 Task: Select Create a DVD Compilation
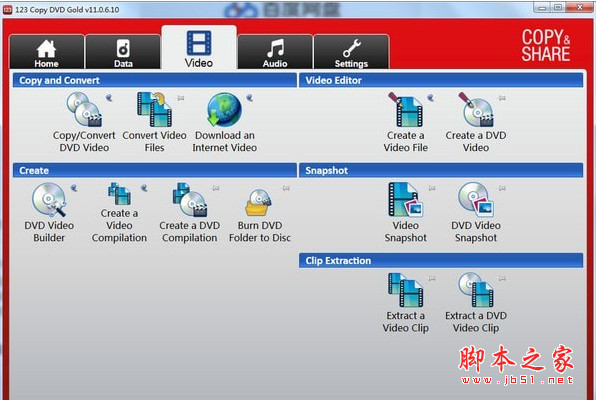(190, 212)
